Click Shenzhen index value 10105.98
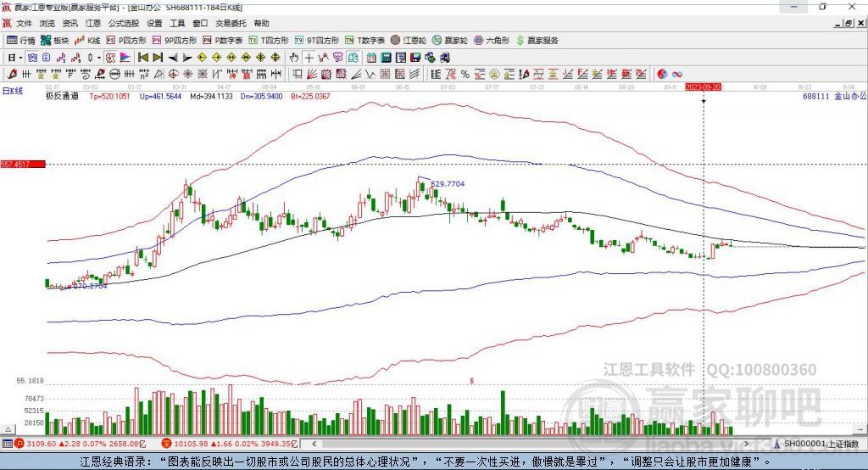The image size is (868, 470). coord(191,444)
